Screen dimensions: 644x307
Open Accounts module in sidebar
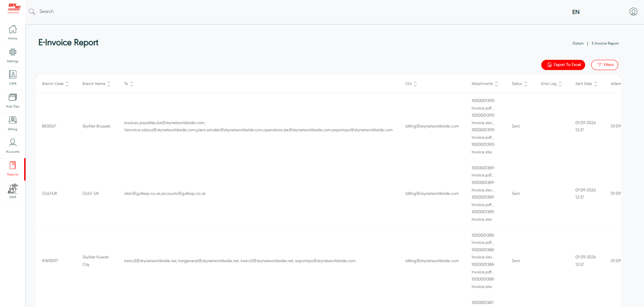pos(13,146)
